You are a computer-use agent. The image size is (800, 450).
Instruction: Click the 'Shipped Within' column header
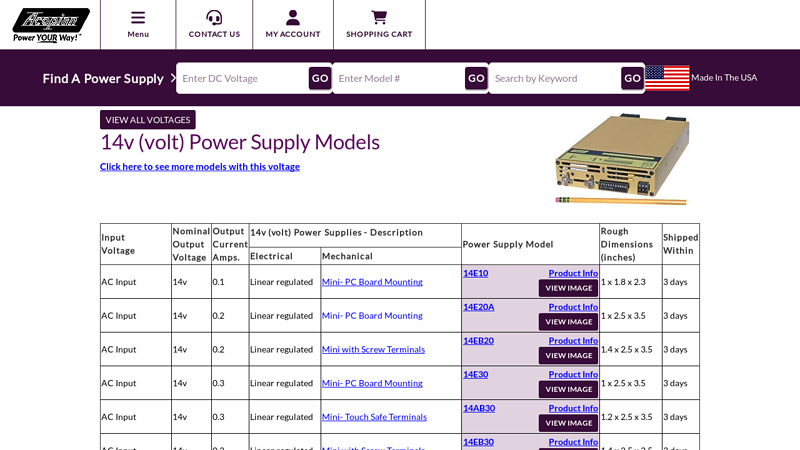pyautogui.click(x=681, y=244)
